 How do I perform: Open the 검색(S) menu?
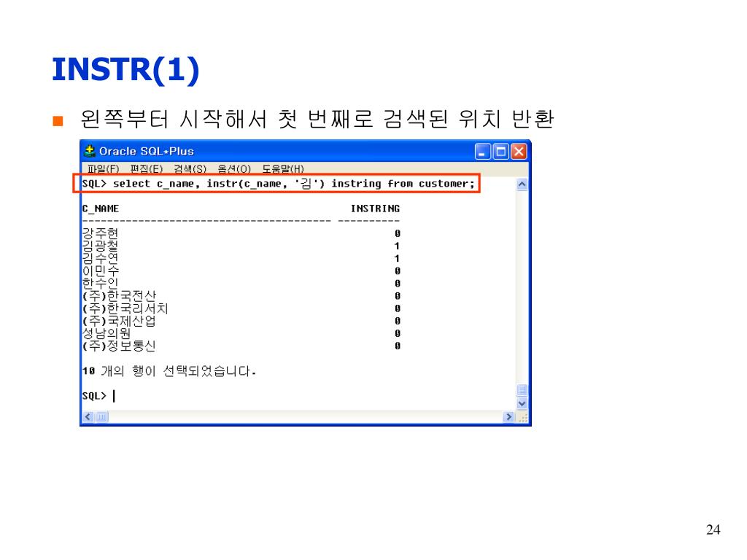pyautogui.click(x=190, y=168)
